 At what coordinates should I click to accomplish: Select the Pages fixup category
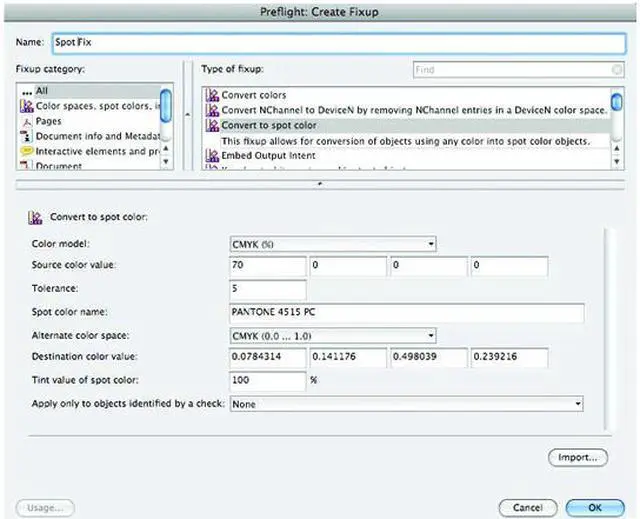coord(89,121)
